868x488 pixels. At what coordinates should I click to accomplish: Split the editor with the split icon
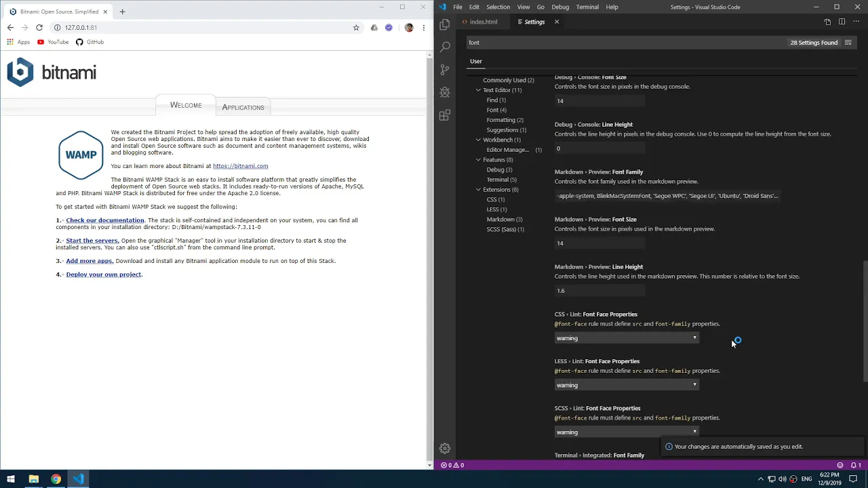842,22
